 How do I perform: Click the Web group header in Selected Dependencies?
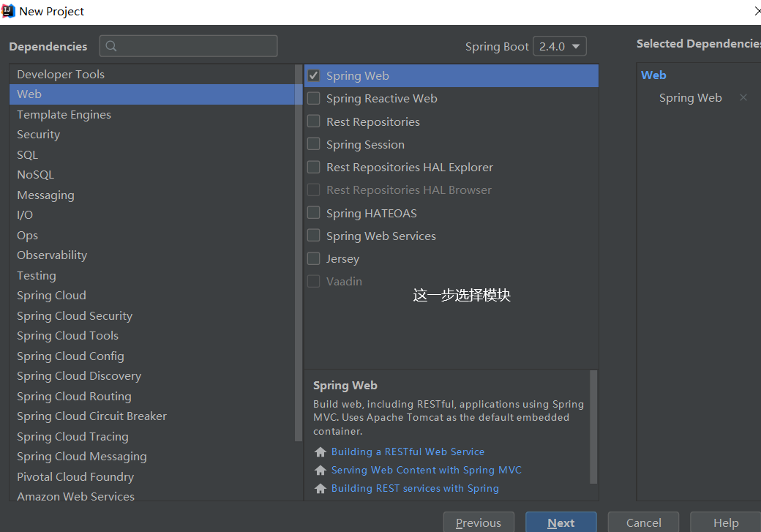coord(653,75)
